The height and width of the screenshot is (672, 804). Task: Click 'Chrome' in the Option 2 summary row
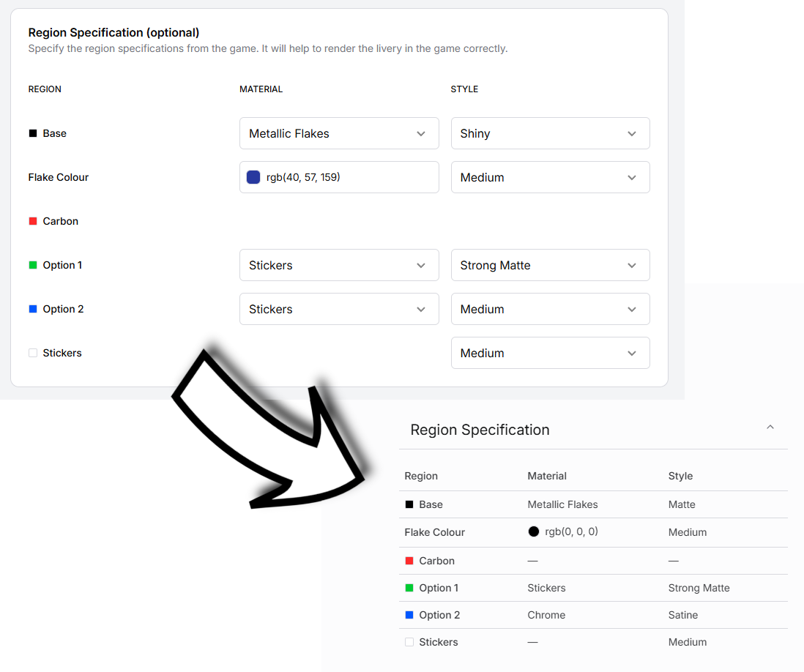[x=546, y=615]
